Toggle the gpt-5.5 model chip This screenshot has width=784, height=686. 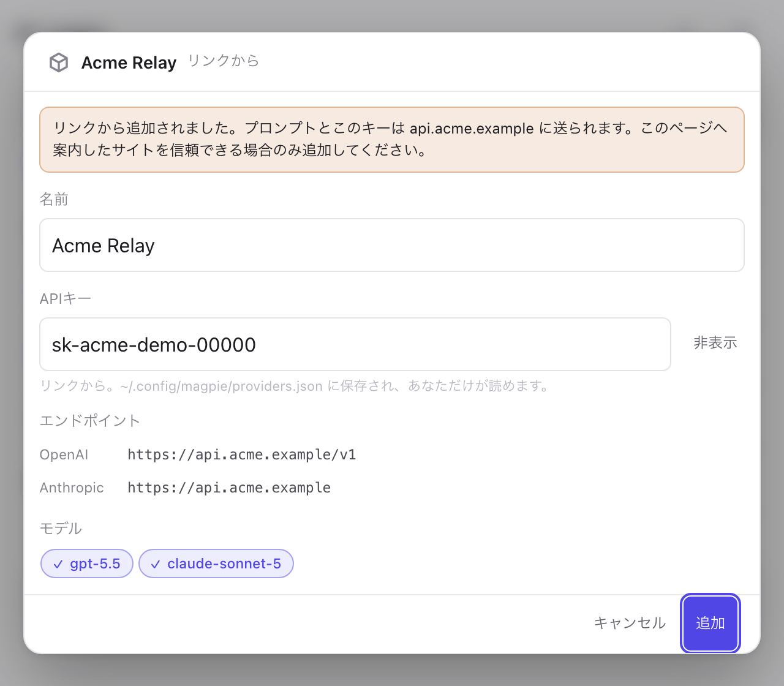(x=87, y=563)
